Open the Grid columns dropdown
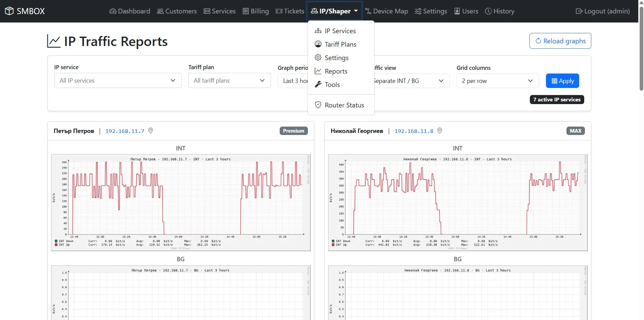 point(498,81)
